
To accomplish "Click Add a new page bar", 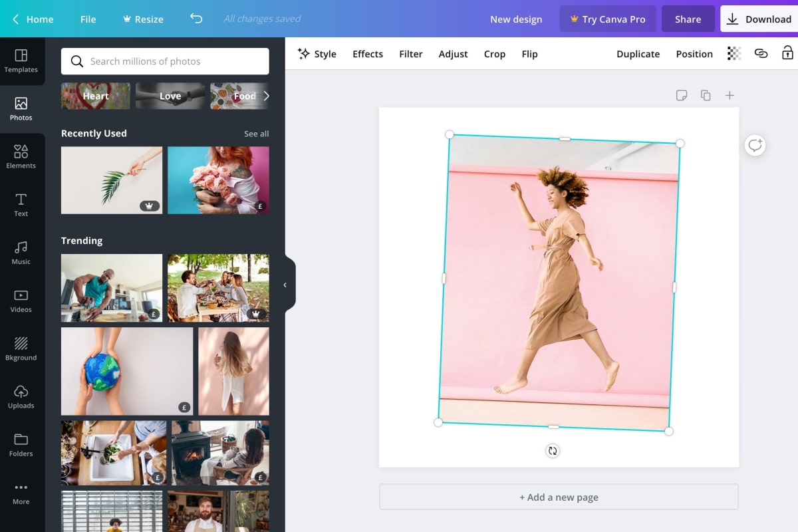I will pyautogui.click(x=559, y=497).
